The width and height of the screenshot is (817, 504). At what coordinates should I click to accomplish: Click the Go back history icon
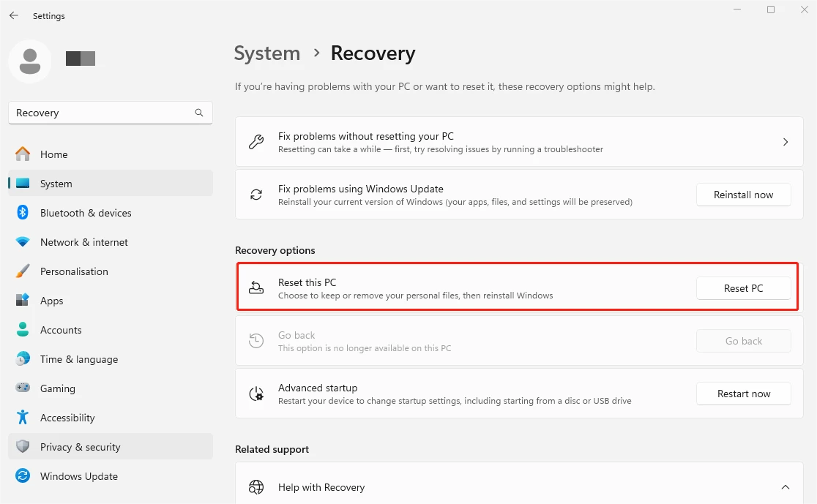point(256,341)
